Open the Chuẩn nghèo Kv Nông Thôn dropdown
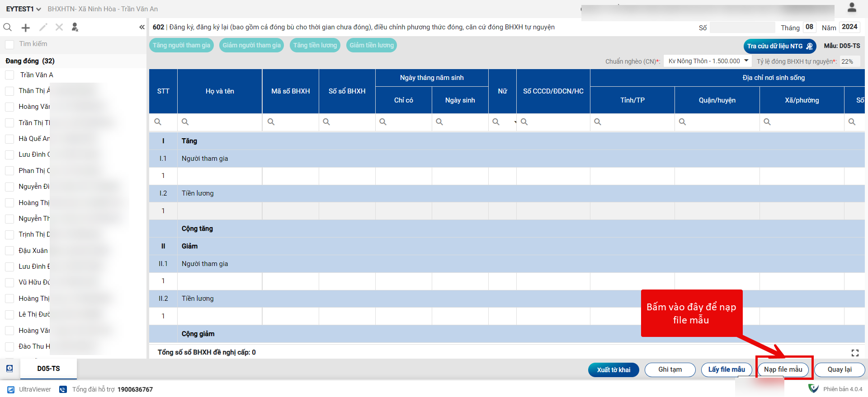The width and height of the screenshot is (868, 397). pos(708,61)
